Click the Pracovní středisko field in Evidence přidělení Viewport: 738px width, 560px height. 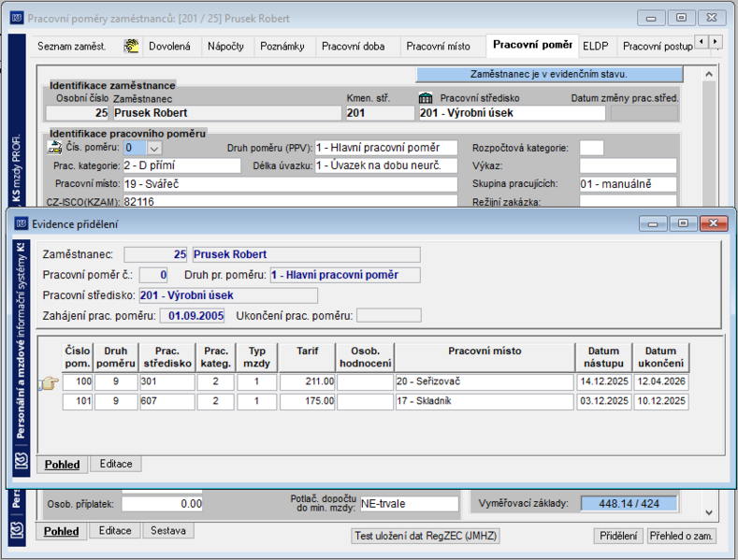coord(228,295)
